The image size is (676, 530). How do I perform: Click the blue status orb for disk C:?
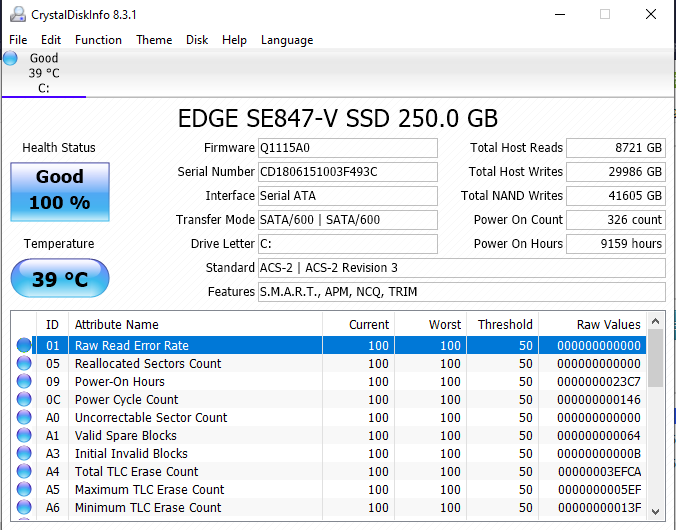click(10, 58)
